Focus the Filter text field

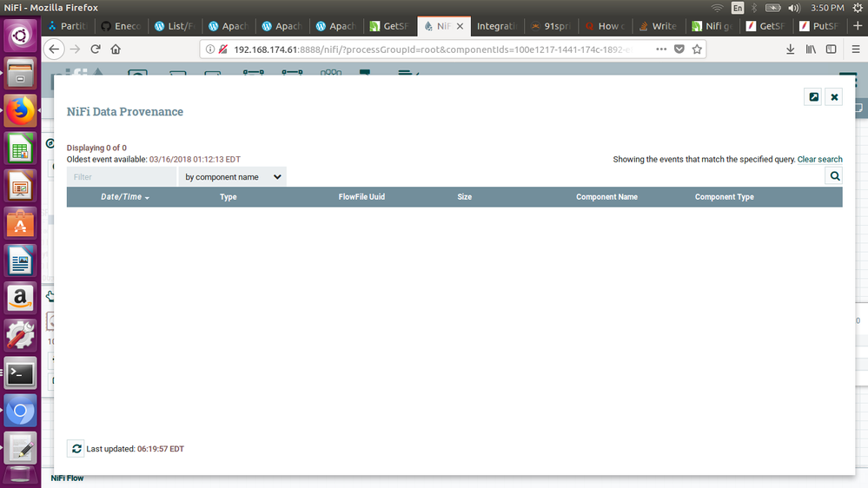click(x=122, y=177)
